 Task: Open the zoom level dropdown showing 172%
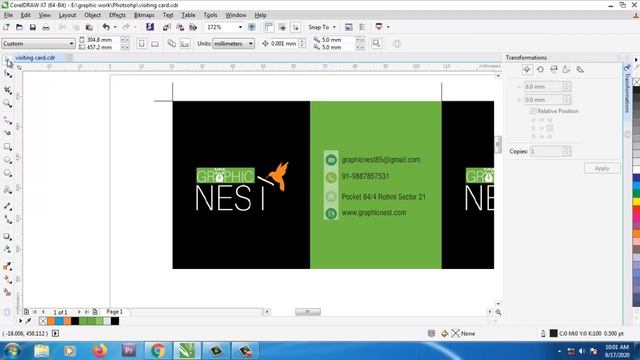240,27
